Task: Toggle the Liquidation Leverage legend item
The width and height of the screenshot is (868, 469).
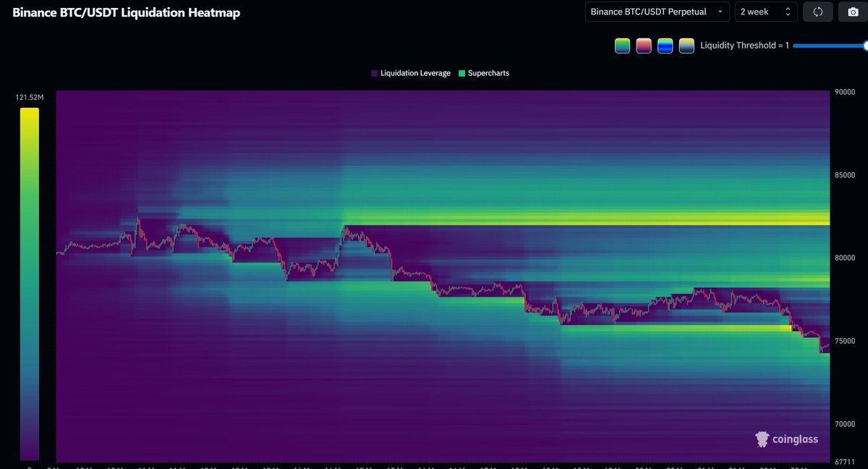Action: [410, 73]
